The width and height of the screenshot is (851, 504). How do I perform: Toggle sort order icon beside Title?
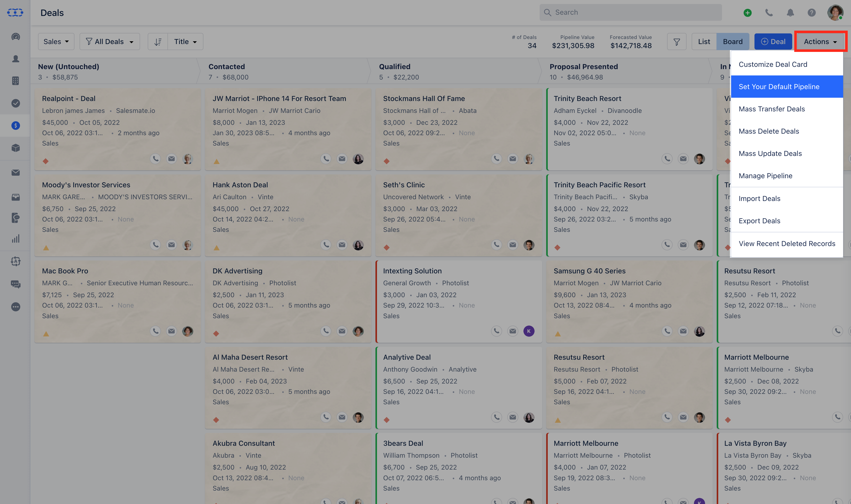[158, 42]
